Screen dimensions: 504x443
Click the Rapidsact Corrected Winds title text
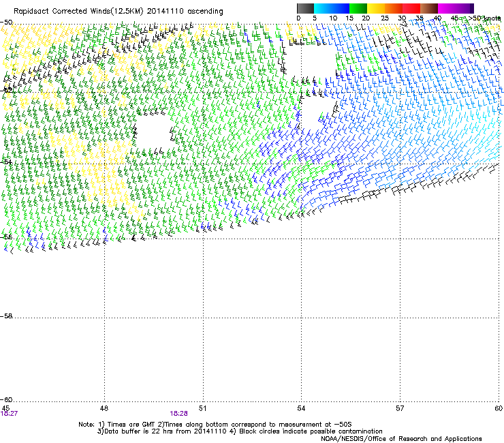click(x=119, y=12)
